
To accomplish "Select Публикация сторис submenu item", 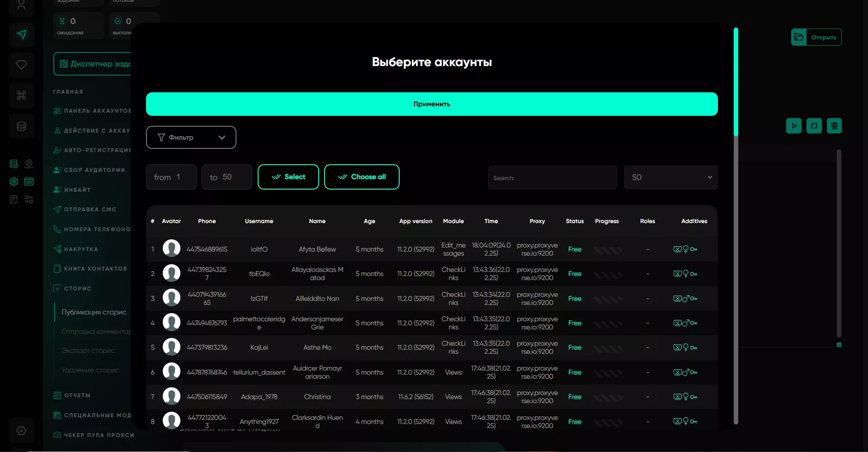I will click(x=94, y=312).
